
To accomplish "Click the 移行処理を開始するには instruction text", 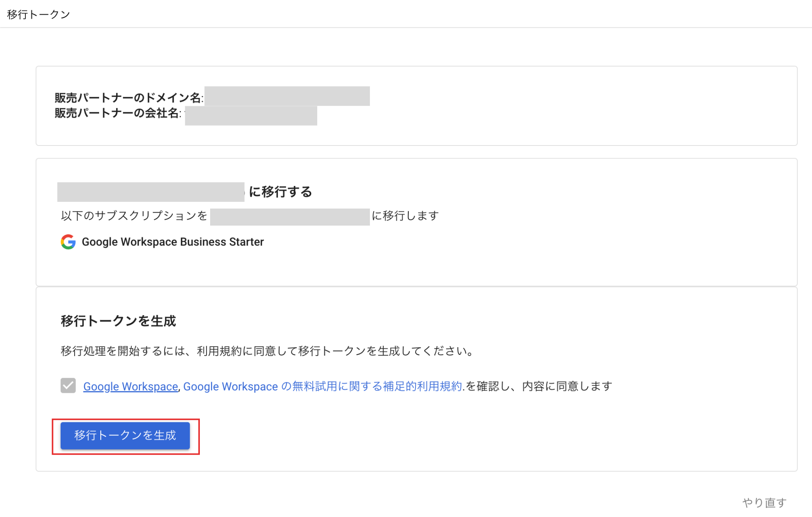I will coord(267,351).
